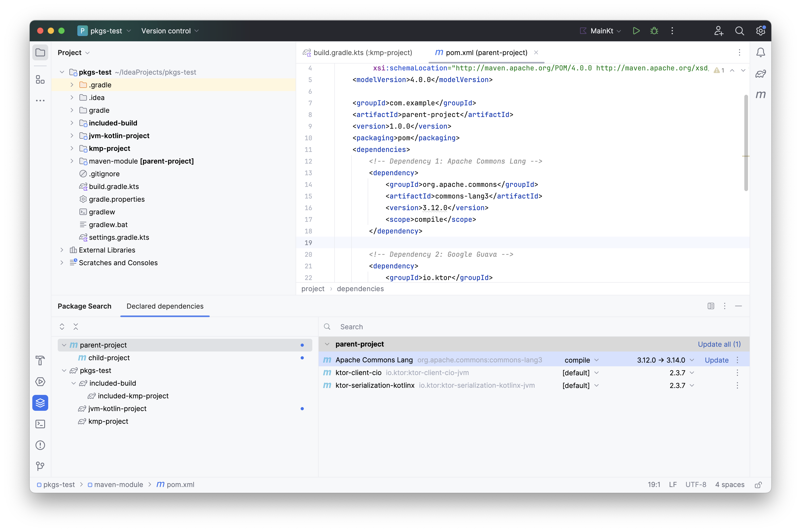This screenshot has width=801, height=532.
Task: Open IDE settings gear icon
Action: pos(760,31)
